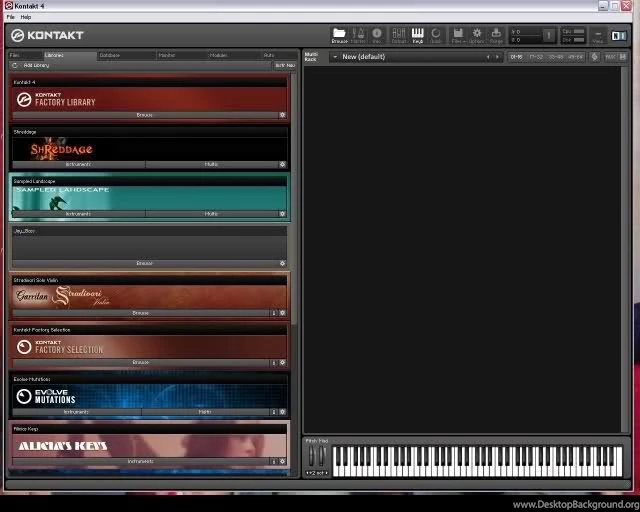Go to previous multi with left arrow

(488, 57)
